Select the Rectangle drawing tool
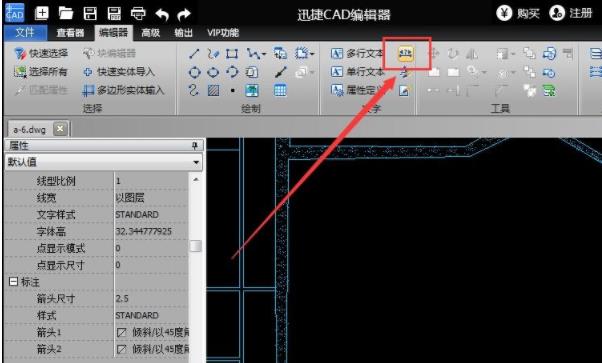The image size is (602, 363). (232, 53)
